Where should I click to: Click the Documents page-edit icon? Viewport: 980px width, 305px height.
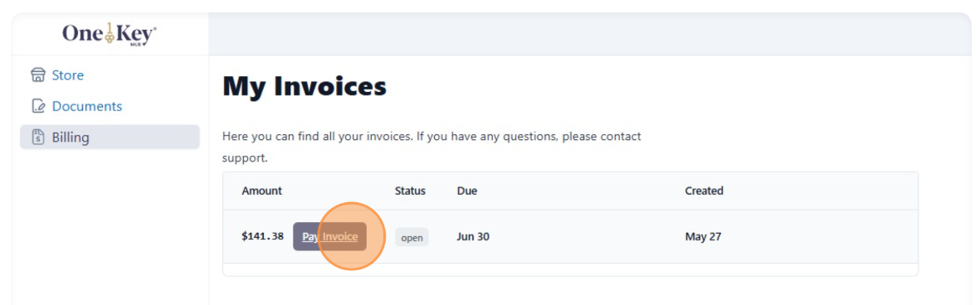pos(38,107)
